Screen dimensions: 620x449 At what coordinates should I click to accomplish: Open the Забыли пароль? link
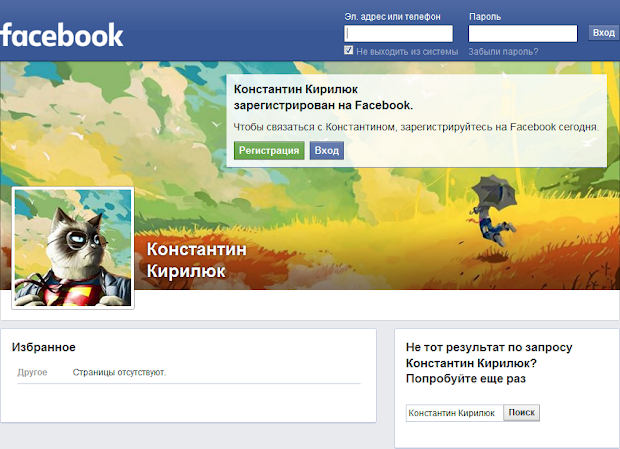pyautogui.click(x=503, y=52)
